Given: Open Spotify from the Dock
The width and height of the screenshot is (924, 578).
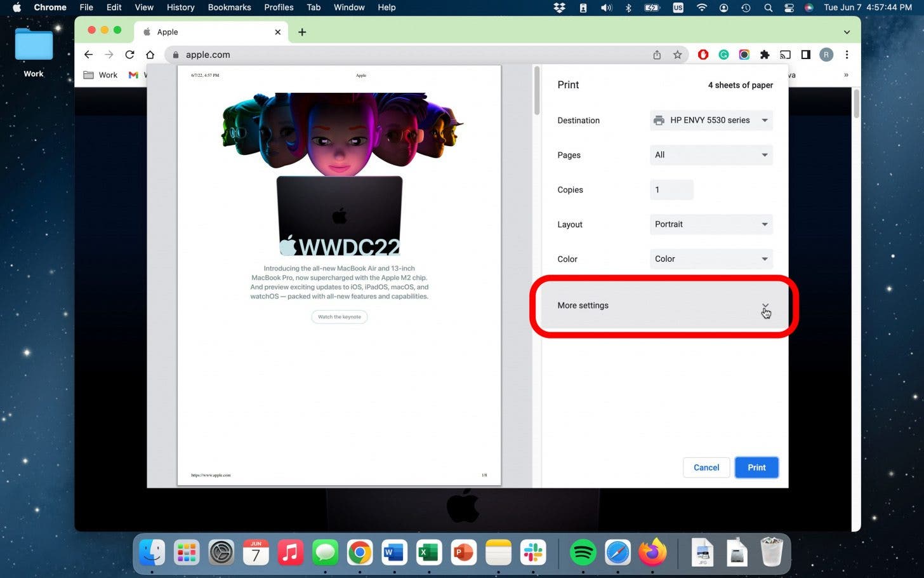Looking at the screenshot, I should point(583,553).
